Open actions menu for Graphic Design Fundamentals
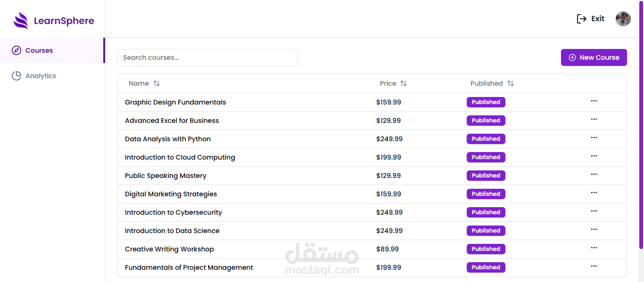Screen dimensions: 644x282 (594, 101)
